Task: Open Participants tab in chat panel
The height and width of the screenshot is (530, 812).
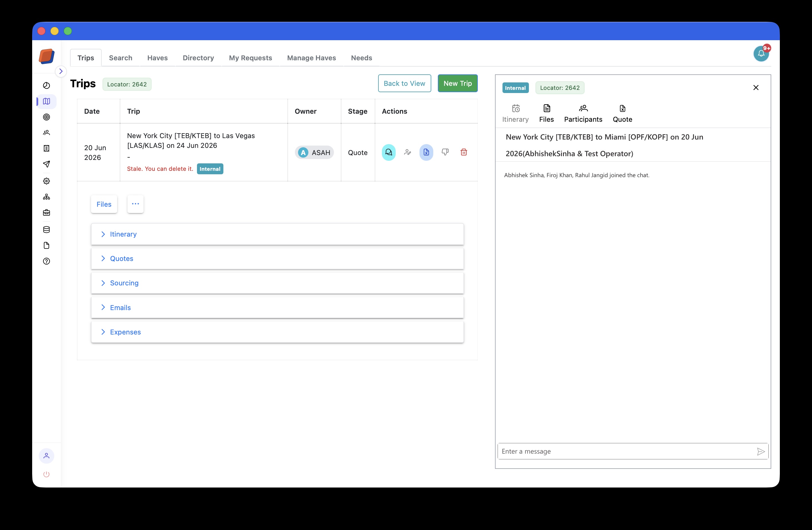Action: tap(583, 114)
